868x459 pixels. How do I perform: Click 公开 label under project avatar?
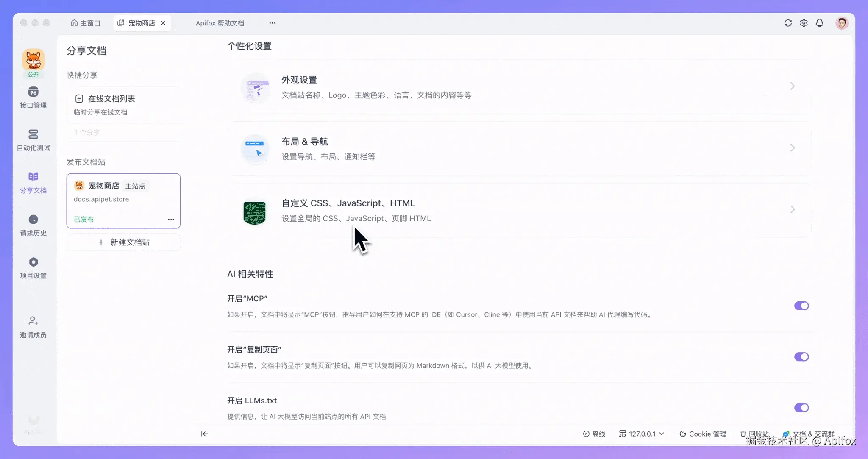33,75
